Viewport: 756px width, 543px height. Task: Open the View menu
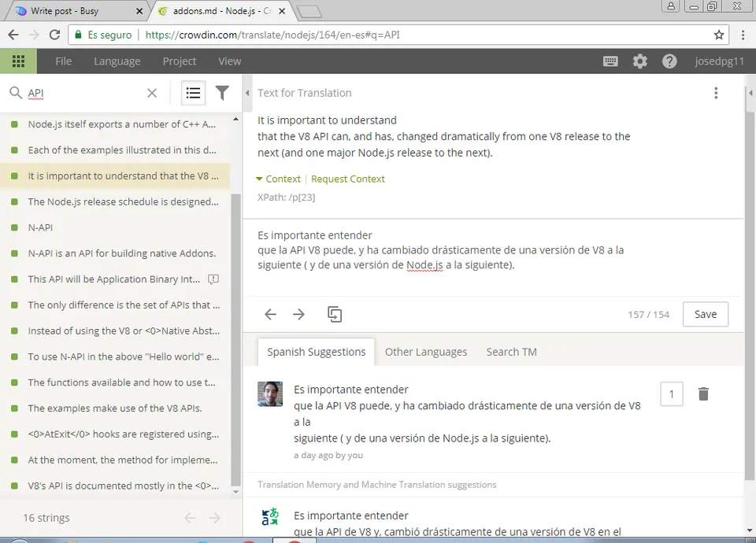[x=229, y=61]
